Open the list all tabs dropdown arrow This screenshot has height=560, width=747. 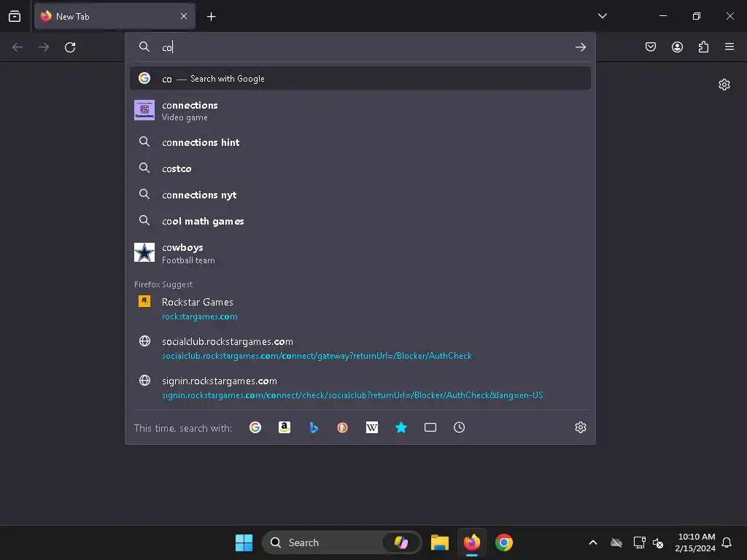click(602, 16)
